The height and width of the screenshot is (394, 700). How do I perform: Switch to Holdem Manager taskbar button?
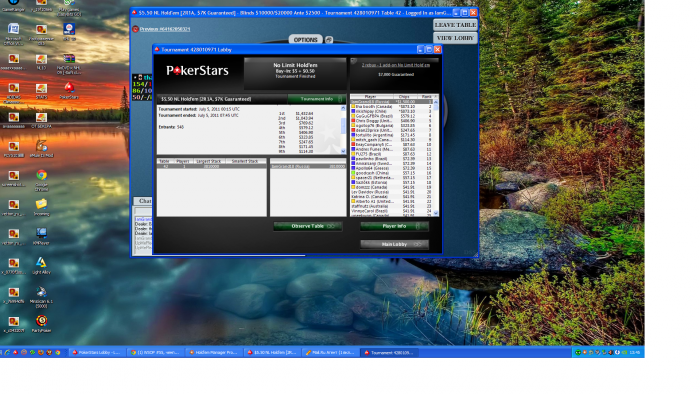coord(214,353)
